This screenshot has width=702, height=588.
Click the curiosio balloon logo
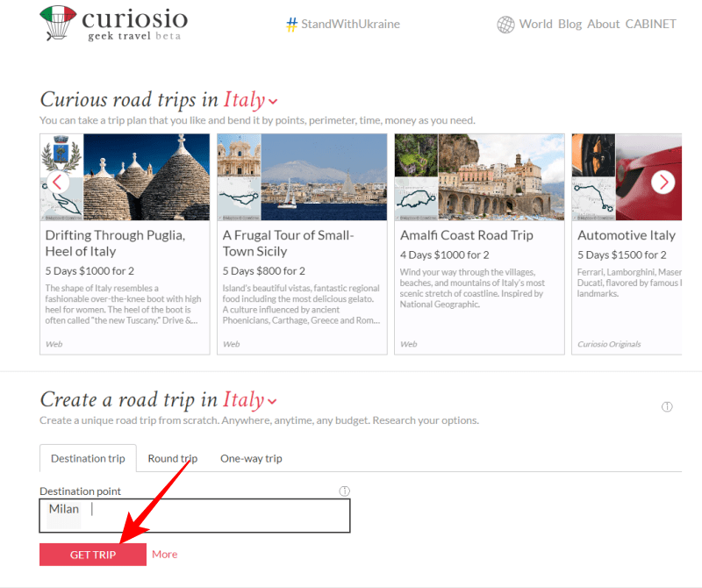58,23
